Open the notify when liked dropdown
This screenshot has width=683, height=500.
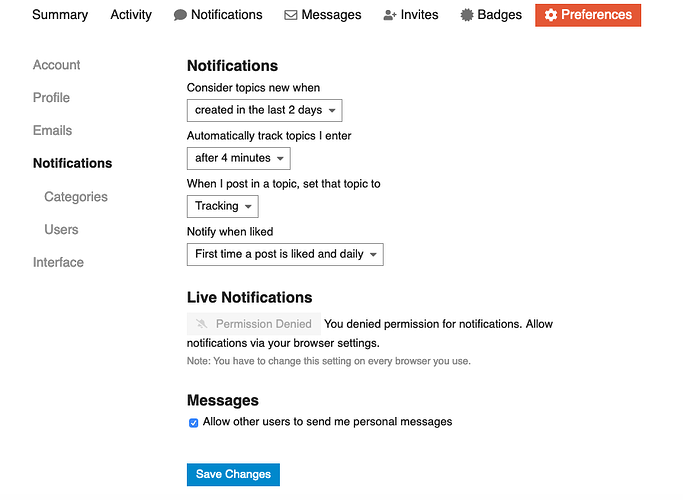(285, 254)
